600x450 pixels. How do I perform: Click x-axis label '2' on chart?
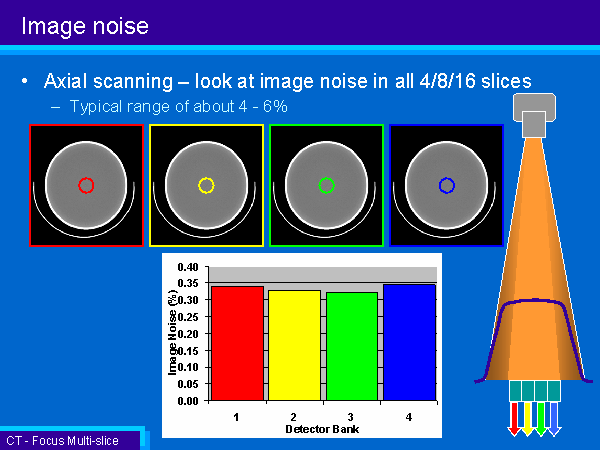click(293, 417)
